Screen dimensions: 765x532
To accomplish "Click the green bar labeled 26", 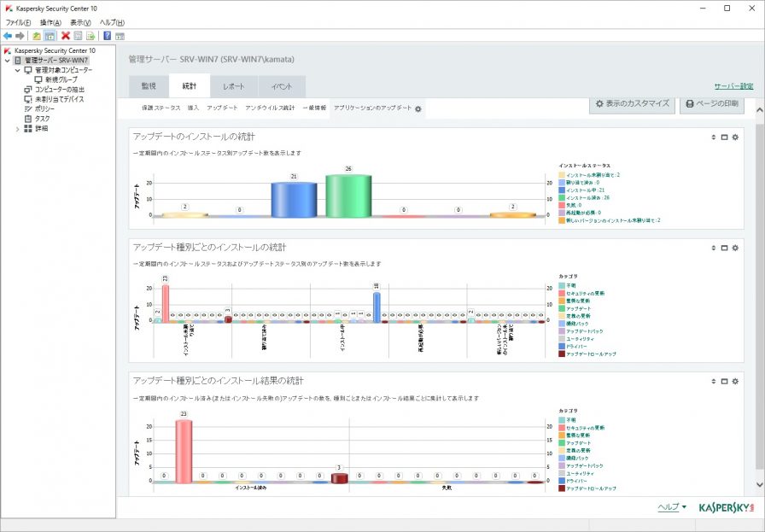I will 348,196.
